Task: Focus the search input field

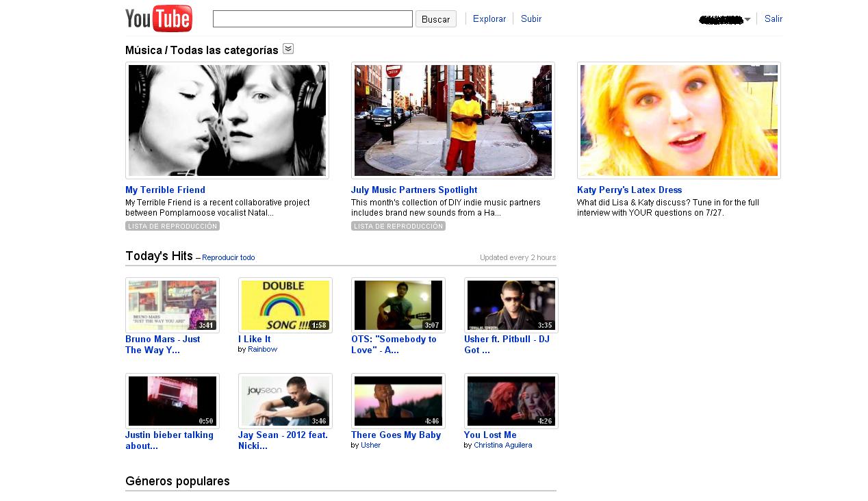Action: coord(313,19)
